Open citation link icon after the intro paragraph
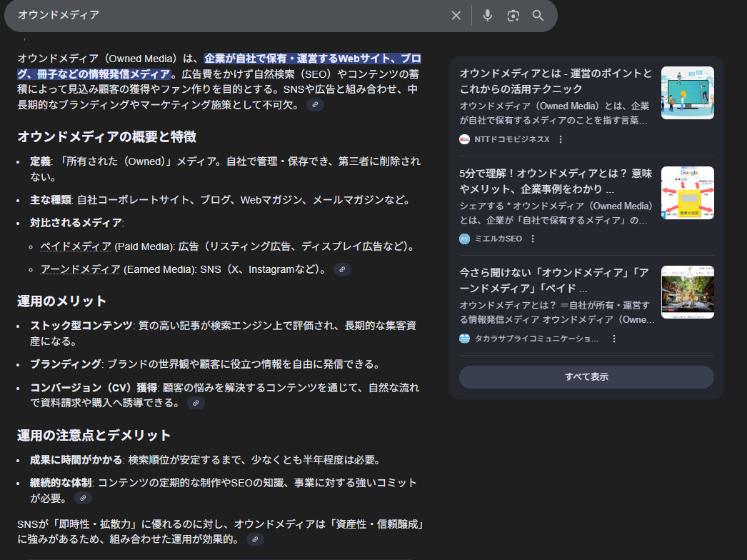The width and height of the screenshot is (747, 560). tap(315, 105)
